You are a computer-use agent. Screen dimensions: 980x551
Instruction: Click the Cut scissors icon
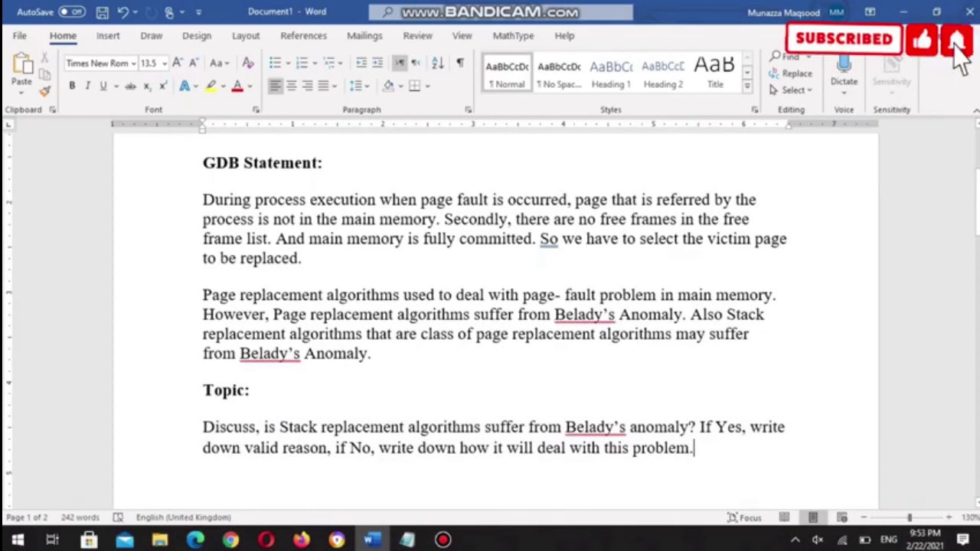pos(45,58)
